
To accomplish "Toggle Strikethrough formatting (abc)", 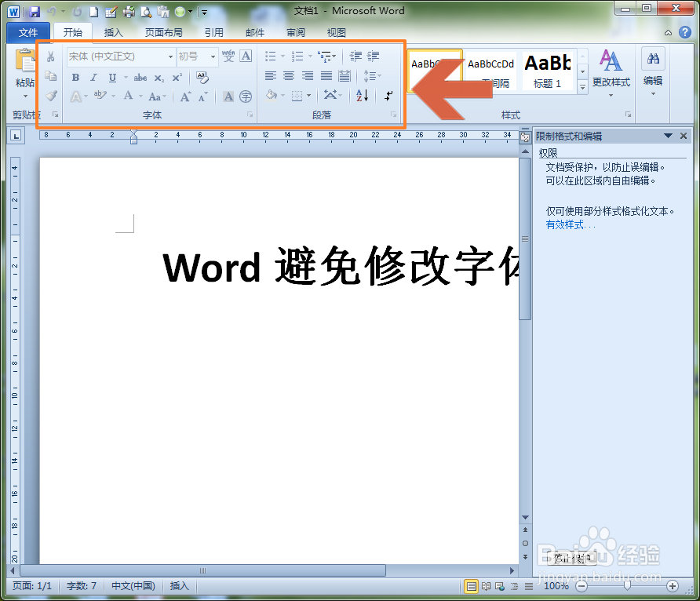I will pos(140,78).
